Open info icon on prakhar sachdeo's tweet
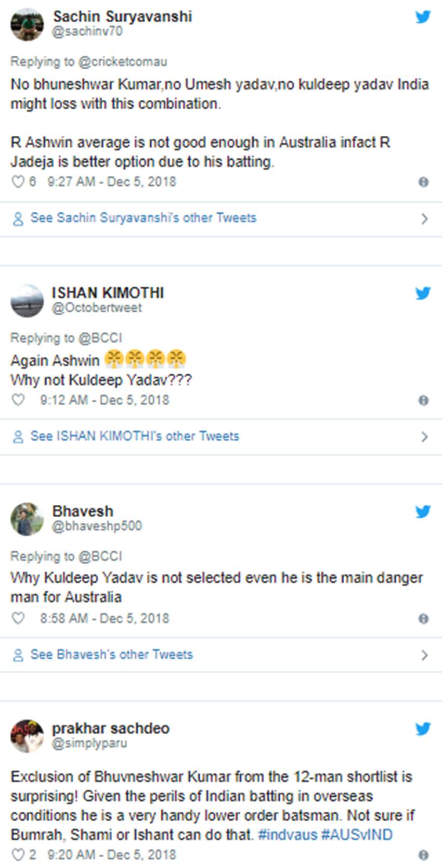442x868 pixels. tap(423, 855)
